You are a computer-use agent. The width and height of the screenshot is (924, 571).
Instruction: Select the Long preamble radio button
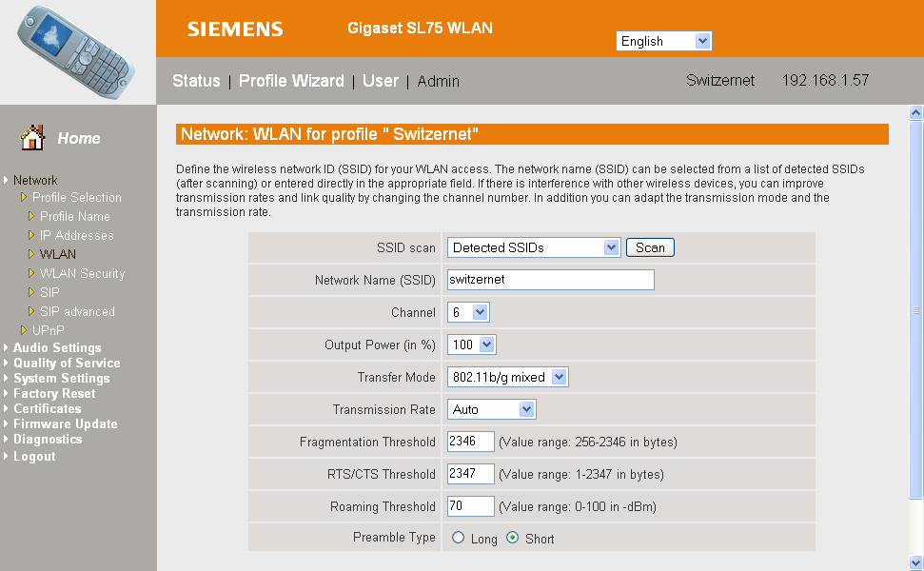point(458,538)
